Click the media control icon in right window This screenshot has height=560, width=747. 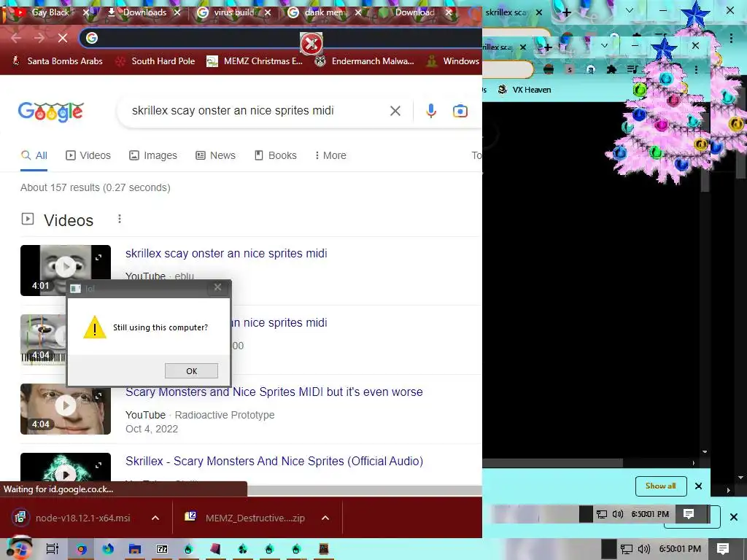(632, 69)
